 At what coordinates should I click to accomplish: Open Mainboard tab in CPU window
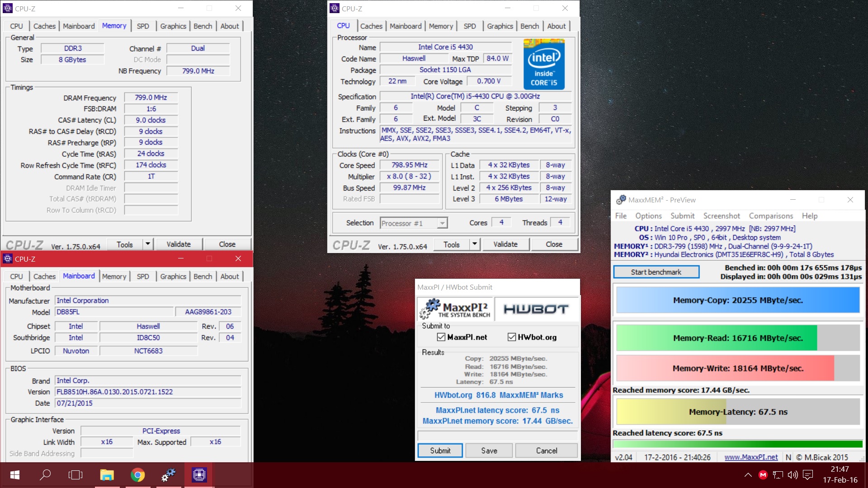(x=406, y=26)
